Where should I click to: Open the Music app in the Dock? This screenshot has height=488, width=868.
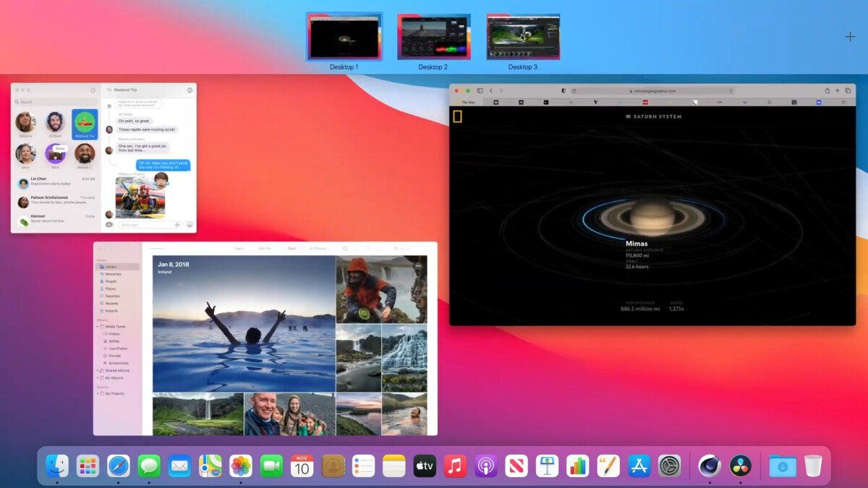[x=456, y=466]
